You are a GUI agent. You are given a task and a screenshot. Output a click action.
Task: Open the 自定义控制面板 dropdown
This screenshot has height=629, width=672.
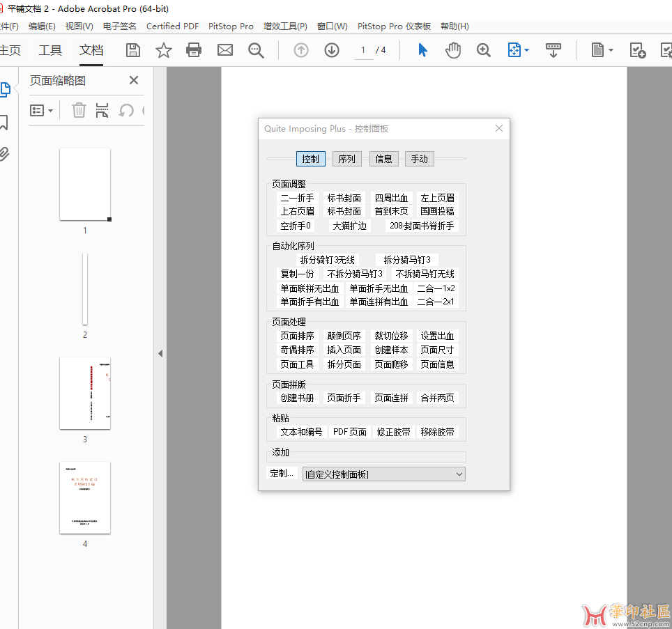click(383, 474)
